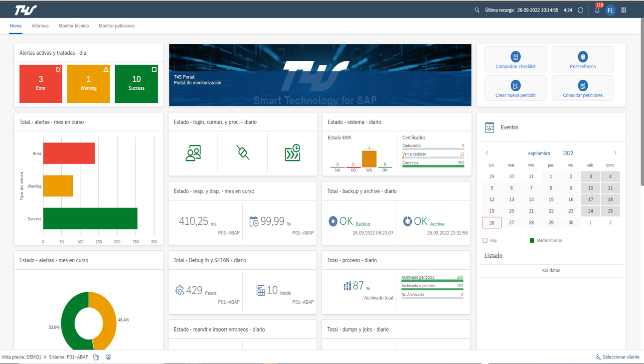Open the Success alerts tile
The image size is (644, 364).
click(137, 84)
